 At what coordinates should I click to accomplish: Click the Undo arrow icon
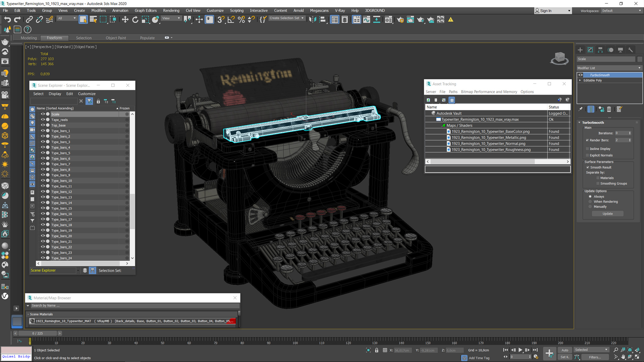click(x=7, y=20)
